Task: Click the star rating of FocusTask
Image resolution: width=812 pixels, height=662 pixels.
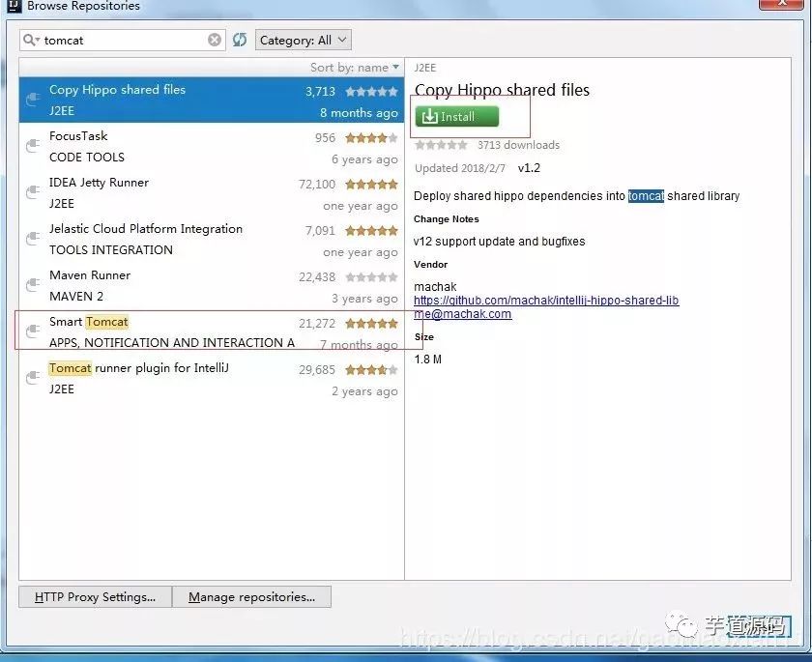Action: [371, 137]
